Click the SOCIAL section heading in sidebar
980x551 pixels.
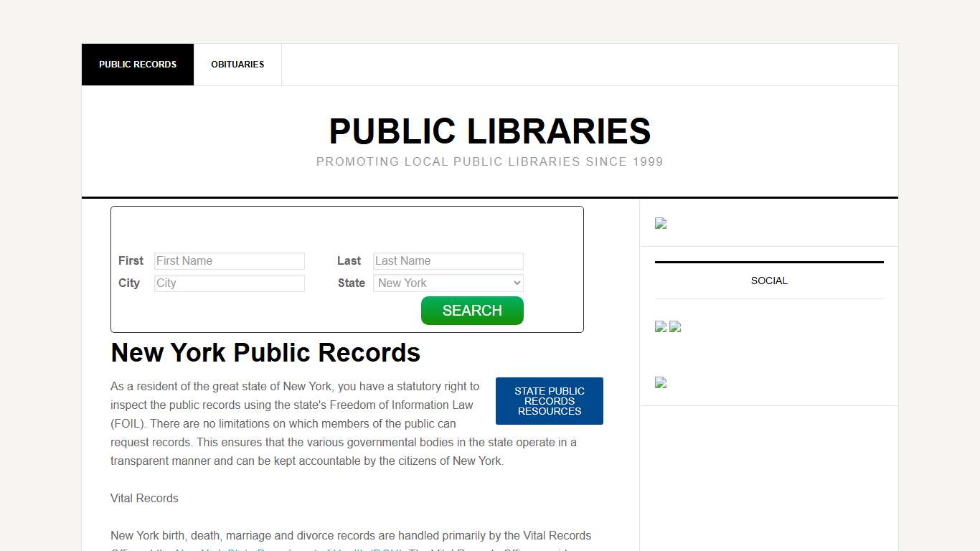coord(768,281)
